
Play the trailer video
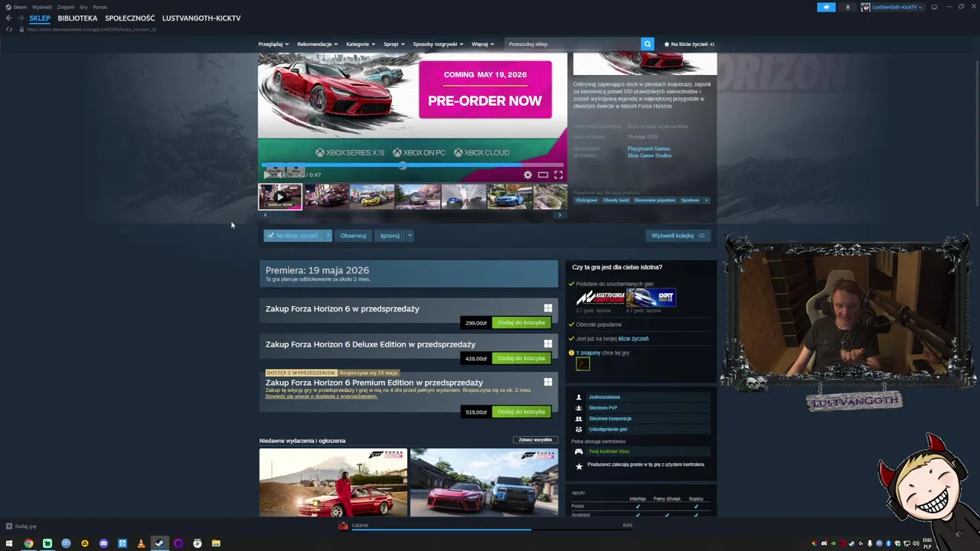[266, 174]
